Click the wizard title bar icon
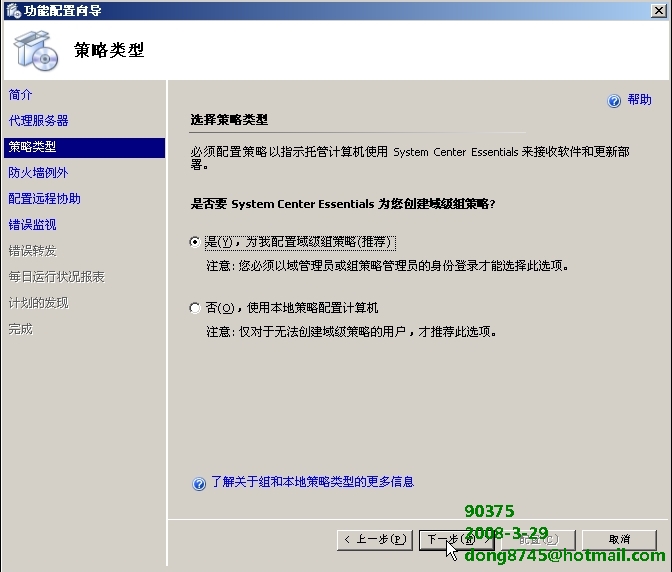The width and height of the screenshot is (672, 572). click(13, 10)
